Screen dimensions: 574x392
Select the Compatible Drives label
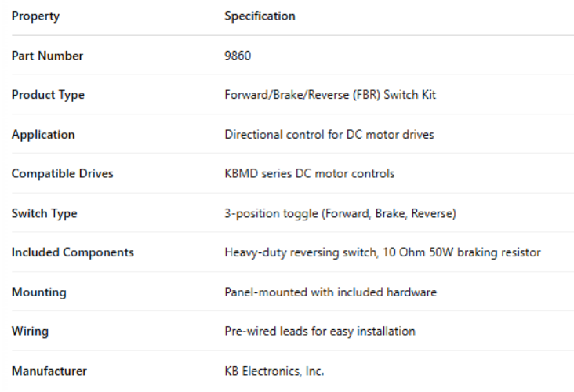62,174
